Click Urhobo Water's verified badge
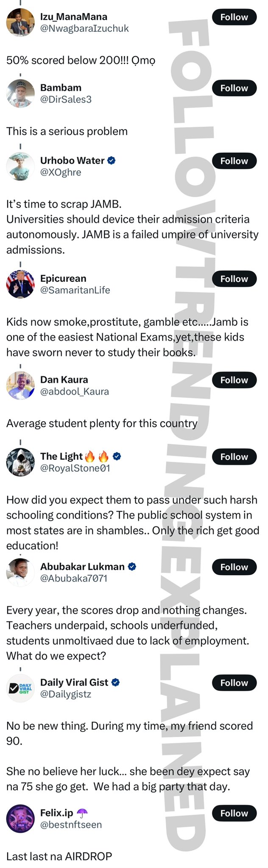Viewport: 268px width, 868px height. tap(112, 161)
